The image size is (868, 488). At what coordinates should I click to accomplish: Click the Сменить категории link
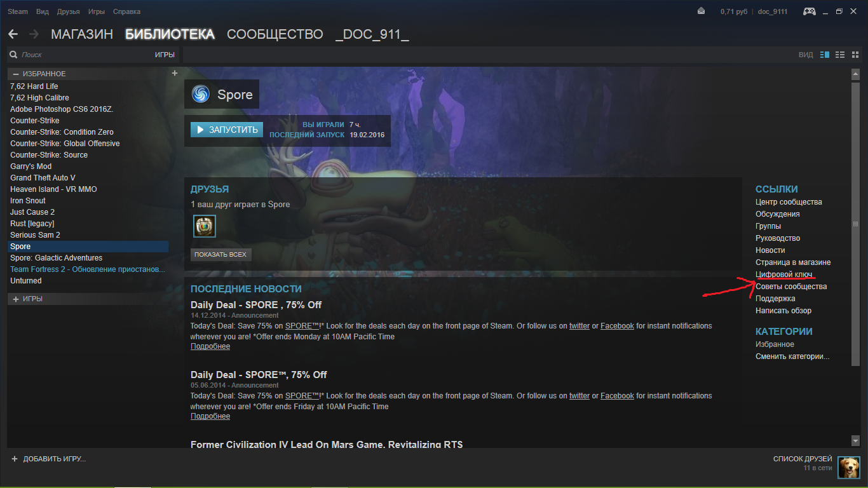click(x=792, y=356)
